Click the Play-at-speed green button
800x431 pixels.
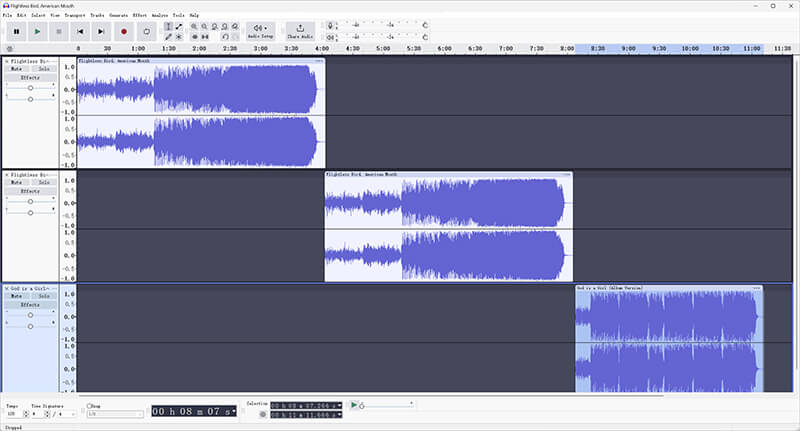pyautogui.click(x=354, y=405)
